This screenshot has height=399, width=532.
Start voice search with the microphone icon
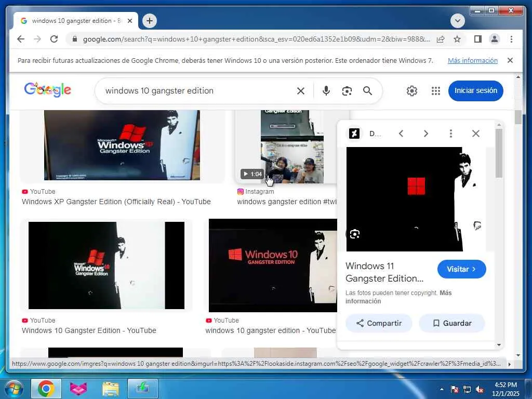[326, 91]
